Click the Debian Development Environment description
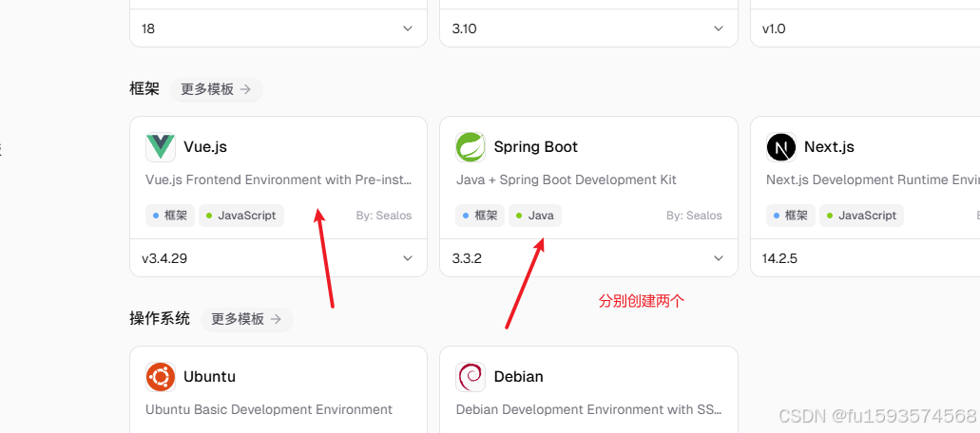 pyautogui.click(x=588, y=409)
